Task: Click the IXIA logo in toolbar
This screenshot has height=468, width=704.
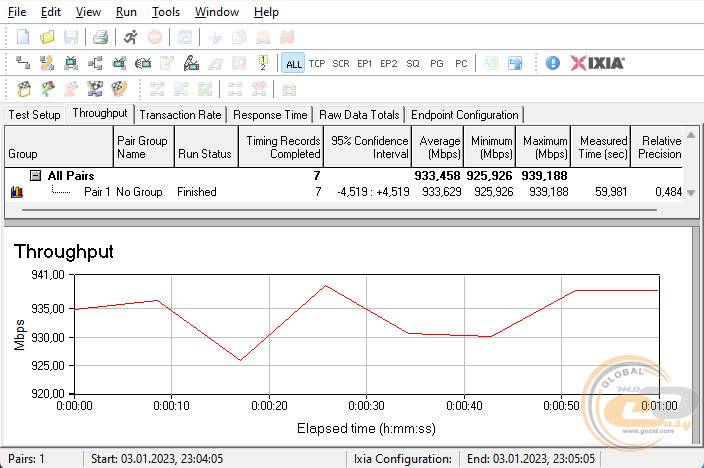Action: tap(597, 63)
